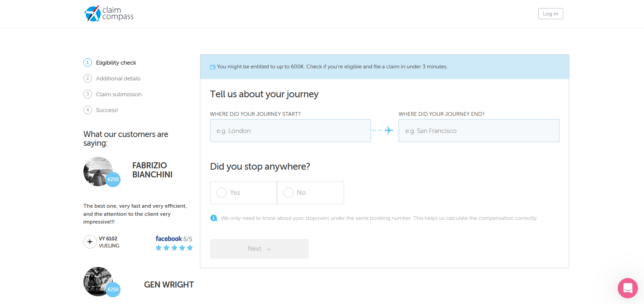Select the Success! step
The width and height of the screenshot is (644, 304).
pos(107,110)
